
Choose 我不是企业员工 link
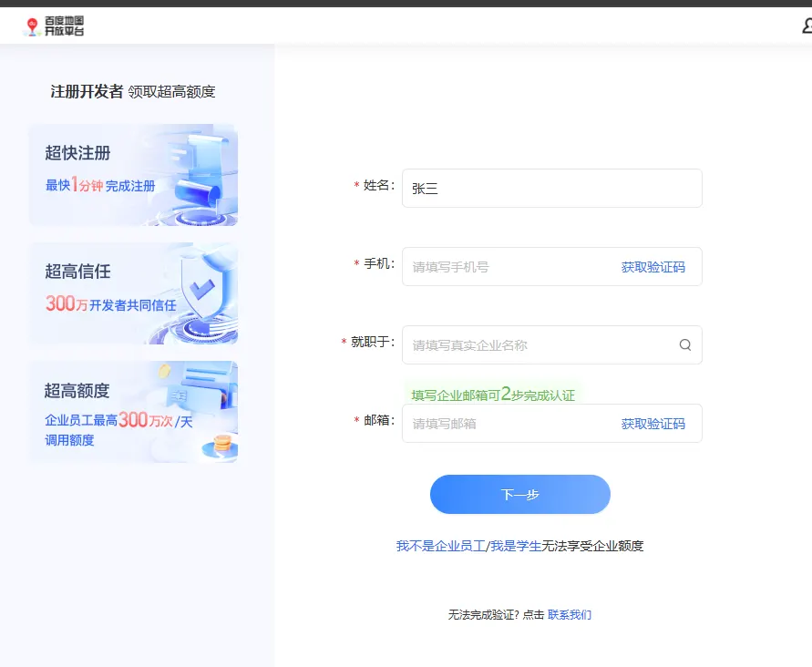click(441, 546)
